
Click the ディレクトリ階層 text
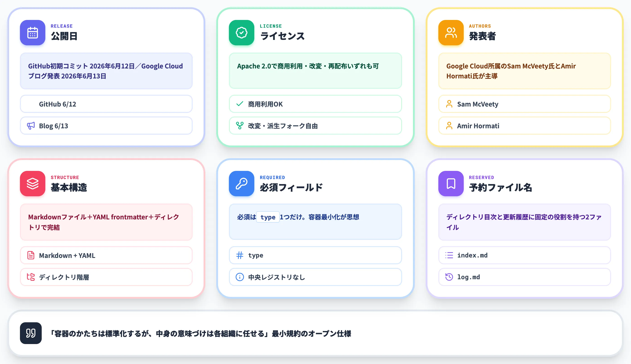pos(64,277)
